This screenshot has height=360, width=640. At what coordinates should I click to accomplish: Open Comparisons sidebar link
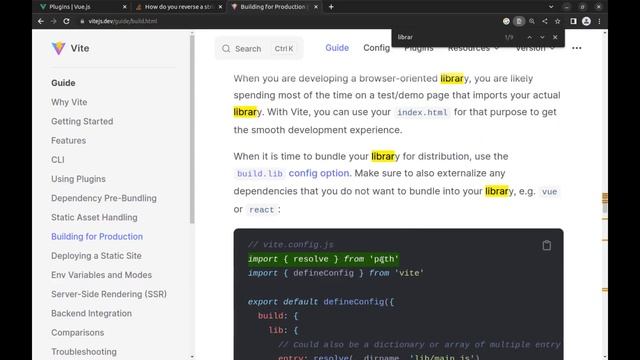coord(77,332)
